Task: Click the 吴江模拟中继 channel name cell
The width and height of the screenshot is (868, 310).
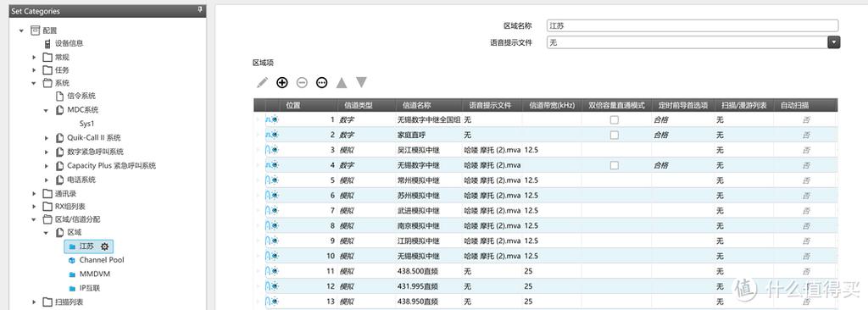Action: pos(428,150)
